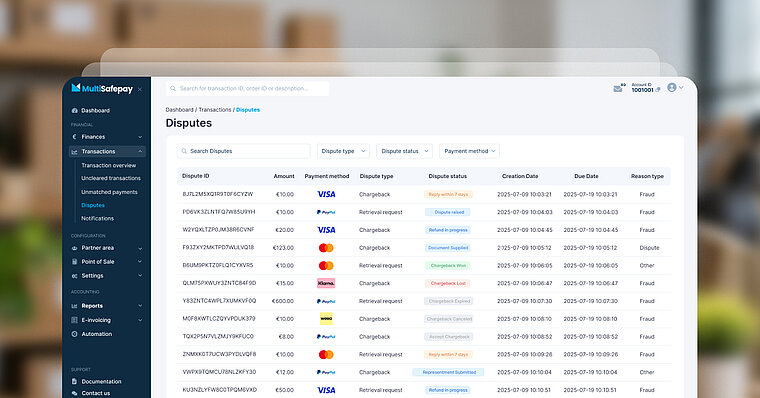760x398 pixels.
Task: Open the Payment method dropdown
Action: [469, 151]
